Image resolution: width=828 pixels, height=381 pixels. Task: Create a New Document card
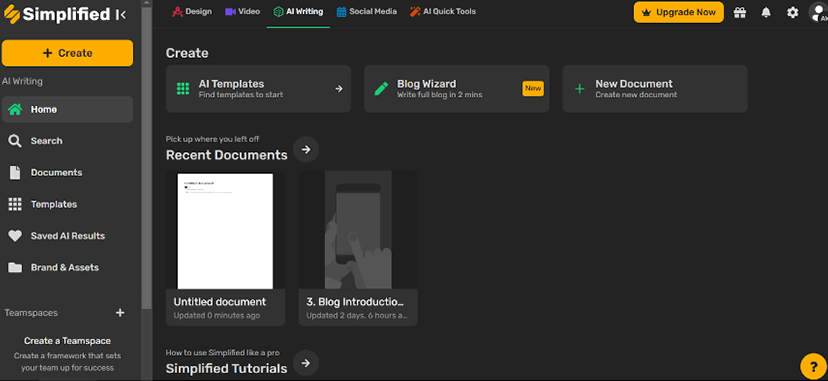655,89
